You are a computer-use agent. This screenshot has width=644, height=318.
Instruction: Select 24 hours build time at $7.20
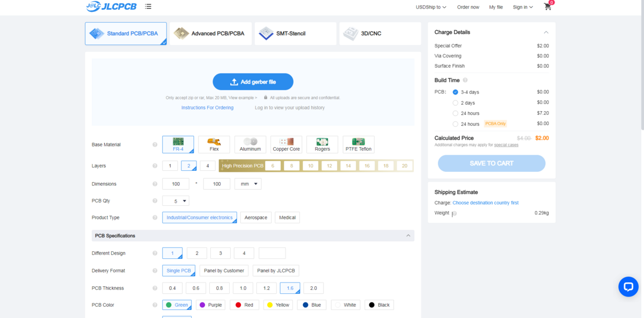456,113
